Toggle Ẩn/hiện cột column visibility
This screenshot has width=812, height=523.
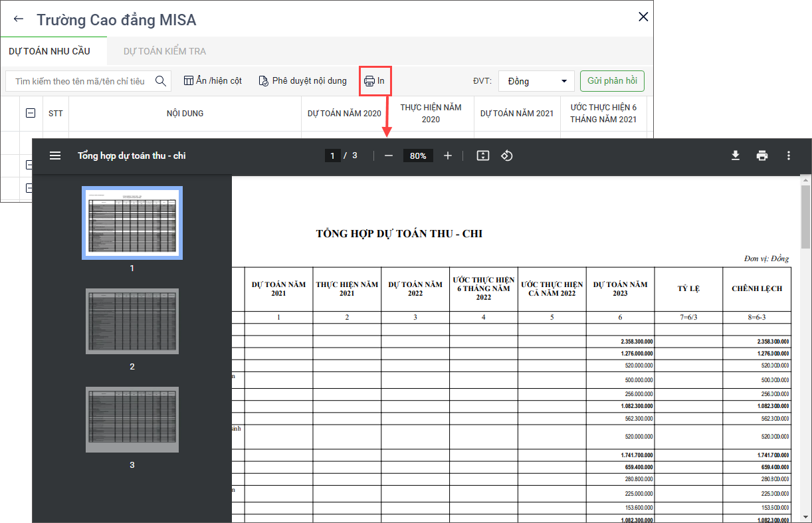(213, 81)
